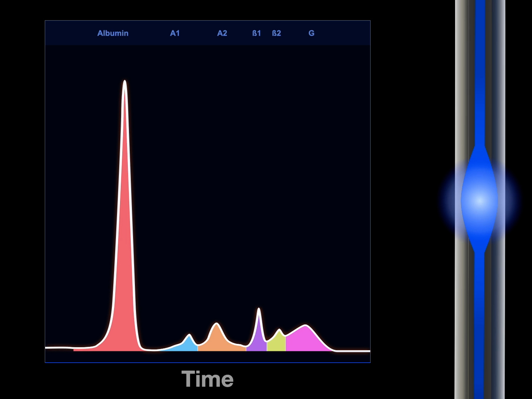Click the tip of the Albumin peak
532x399 pixels.
tap(125, 81)
